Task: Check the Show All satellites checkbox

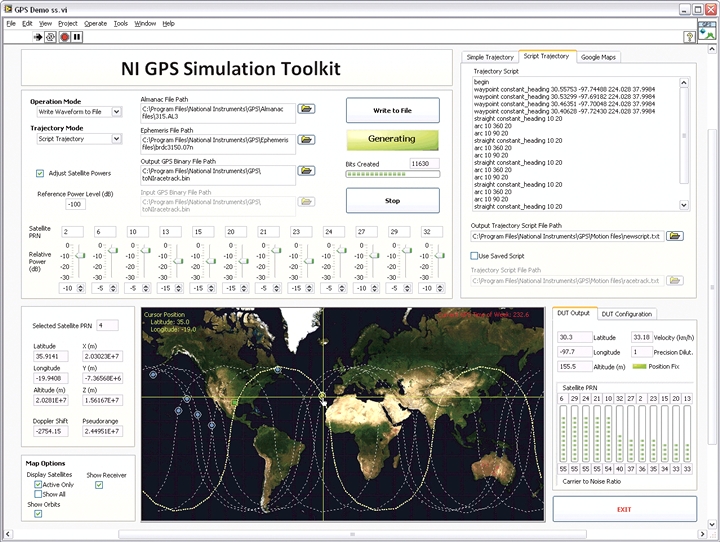Action: point(37,494)
